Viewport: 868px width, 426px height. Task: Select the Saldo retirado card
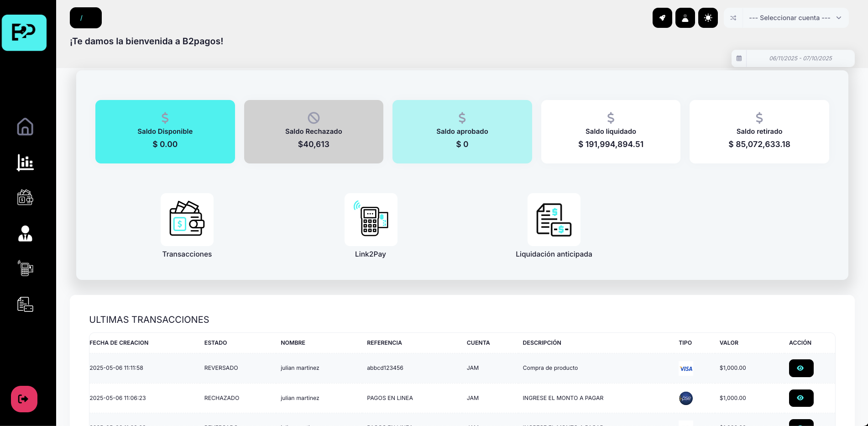759,131
